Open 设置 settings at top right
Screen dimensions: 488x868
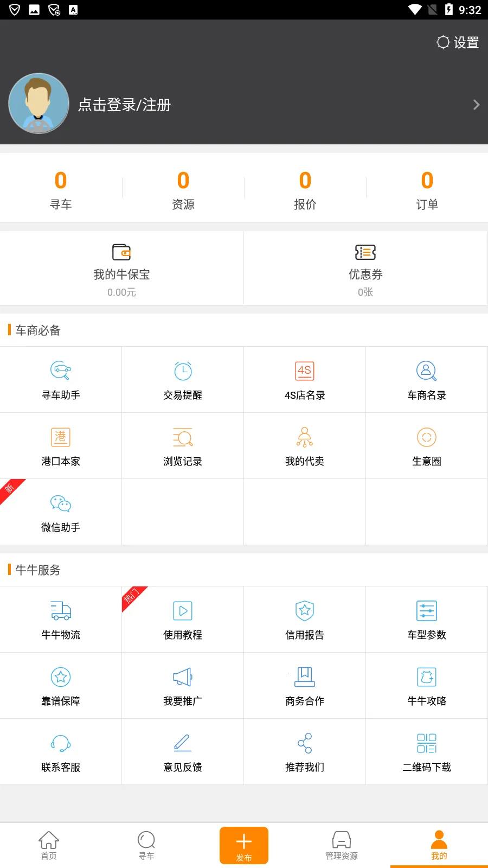coord(458,42)
